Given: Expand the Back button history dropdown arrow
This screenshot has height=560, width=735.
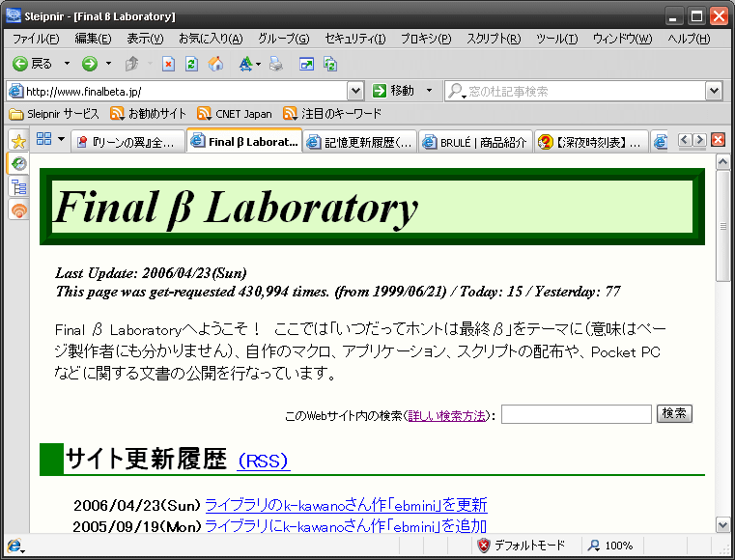Looking at the screenshot, I should [67, 64].
